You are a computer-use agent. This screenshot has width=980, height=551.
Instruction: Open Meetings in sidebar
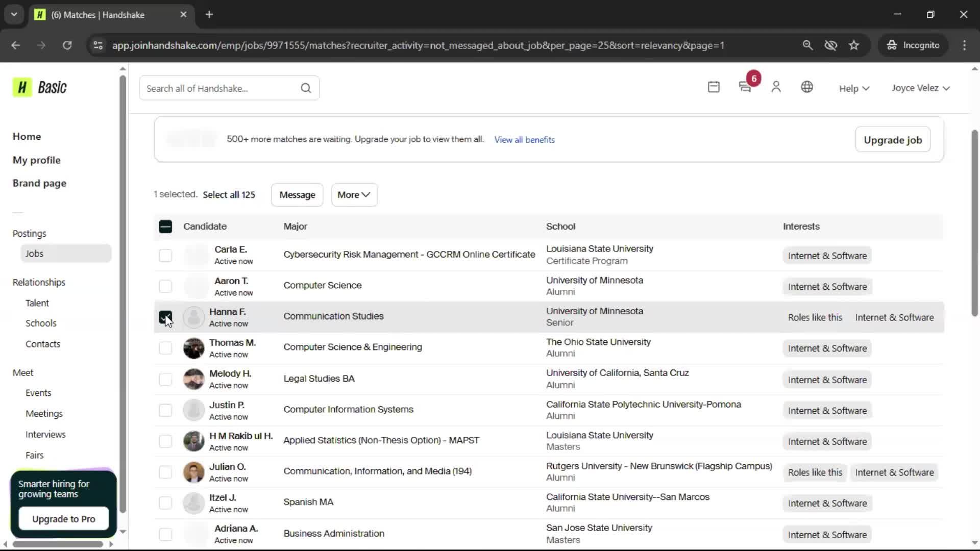pos(44,414)
